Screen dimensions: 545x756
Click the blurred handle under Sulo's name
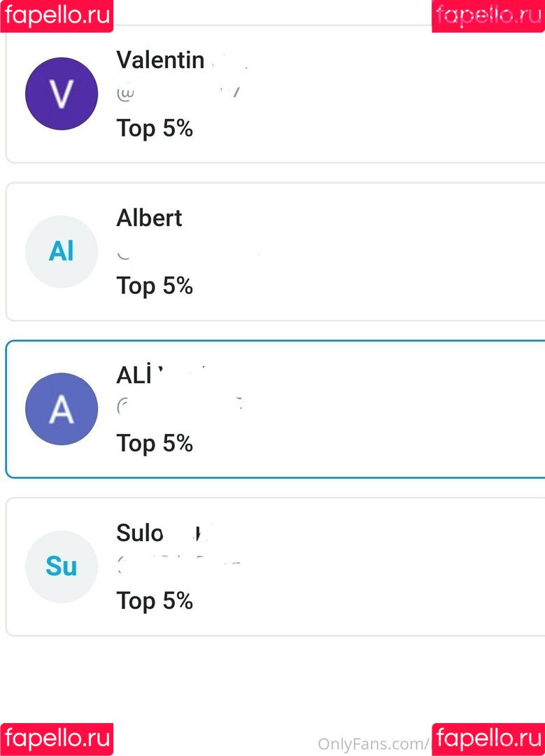click(x=180, y=563)
